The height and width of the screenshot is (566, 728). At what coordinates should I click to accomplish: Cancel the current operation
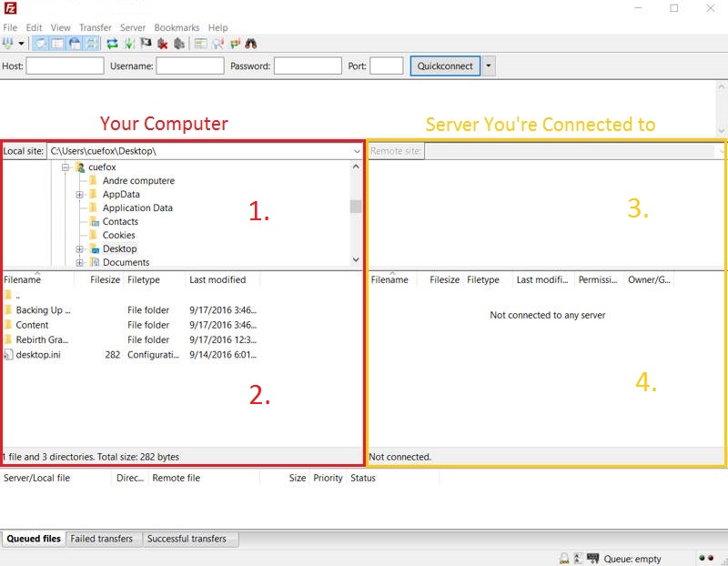tap(145, 44)
